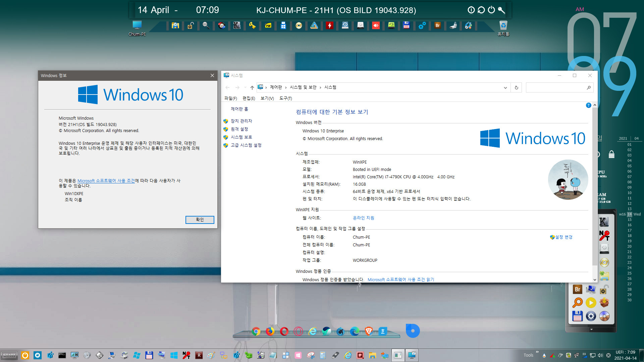Viewport: 644px width, 362px height.
Task: Open the yellow key tool in top dock
Action: coord(252,25)
